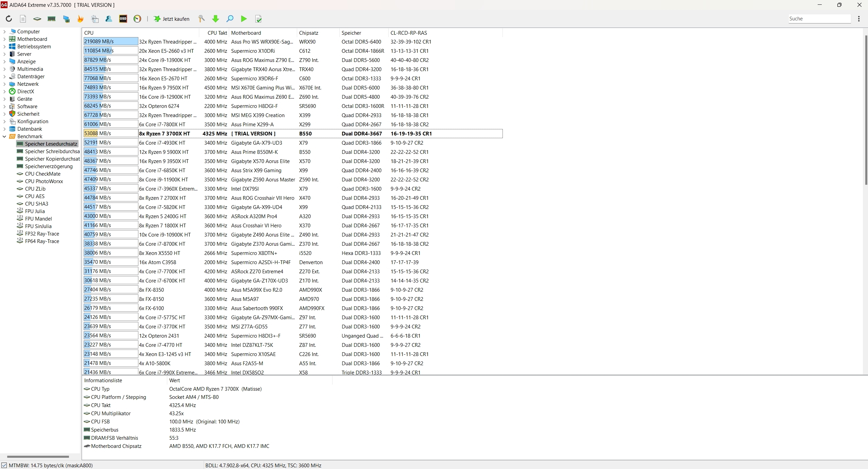This screenshot has height=469, width=868.
Task: Click the green memory module toolbar icon
Action: coord(51,19)
